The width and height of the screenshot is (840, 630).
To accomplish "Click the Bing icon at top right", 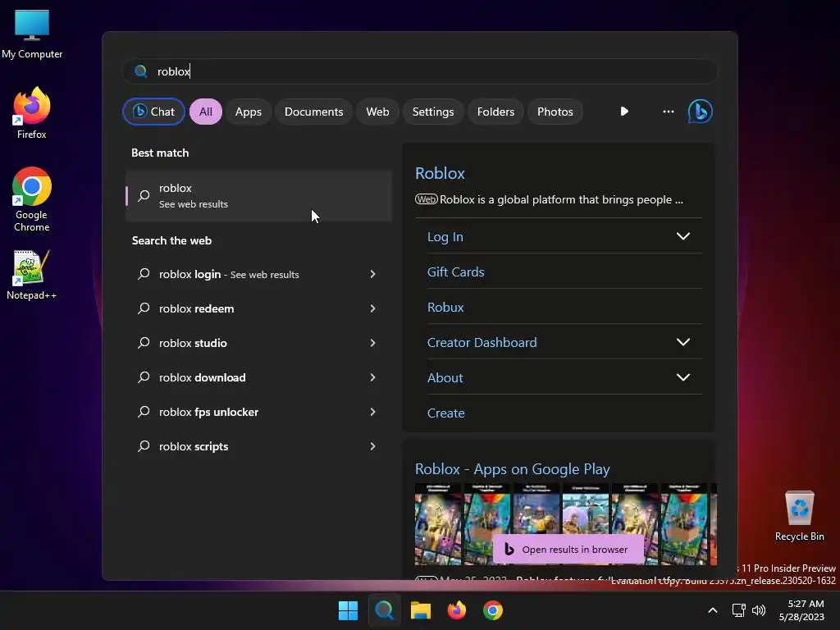I will [x=701, y=112].
